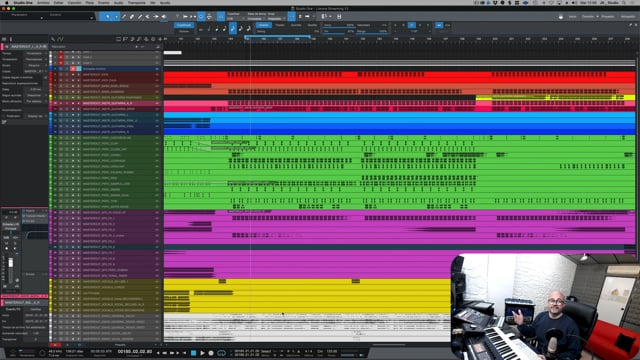Click the main time position display
The image size is (640, 360).
(x=135, y=351)
